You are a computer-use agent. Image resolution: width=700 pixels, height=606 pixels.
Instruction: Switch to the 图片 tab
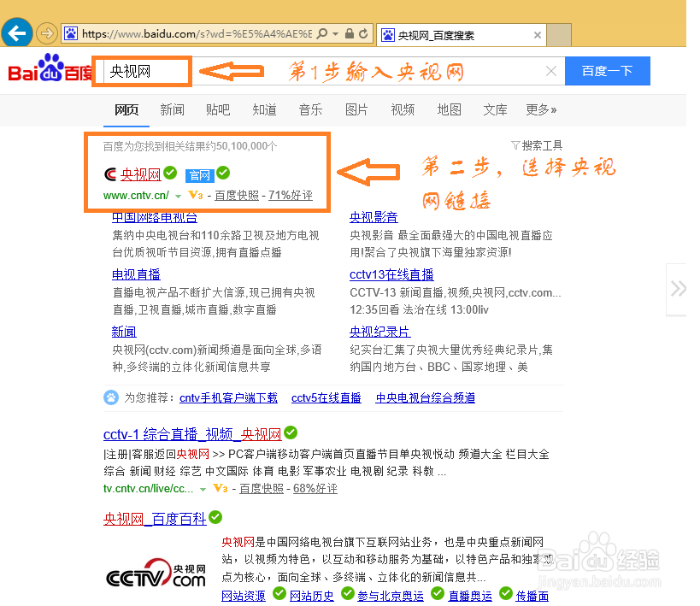pyautogui.click(x=356, y=110)
